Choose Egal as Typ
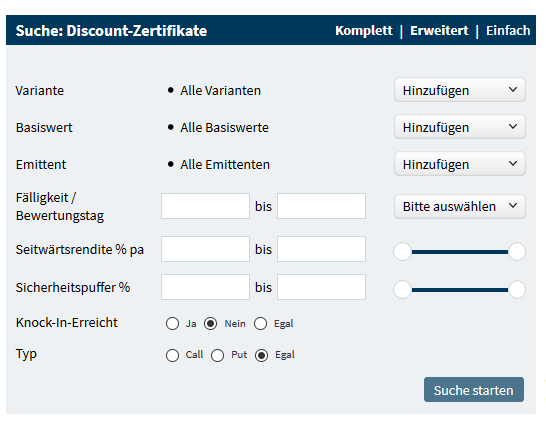 (262, 355)
